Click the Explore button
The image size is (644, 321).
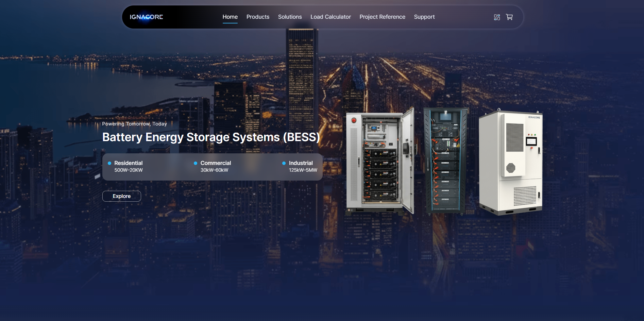(x=122, y=196)
